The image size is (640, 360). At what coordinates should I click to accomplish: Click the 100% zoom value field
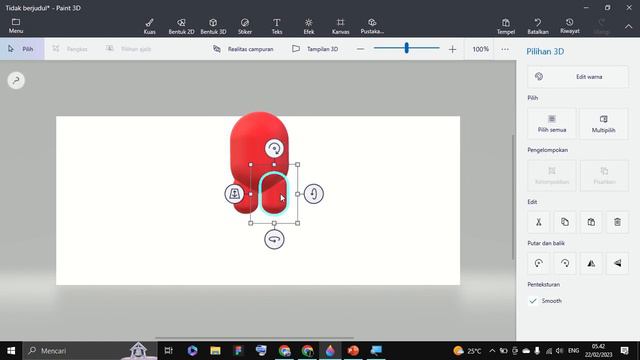480,49
